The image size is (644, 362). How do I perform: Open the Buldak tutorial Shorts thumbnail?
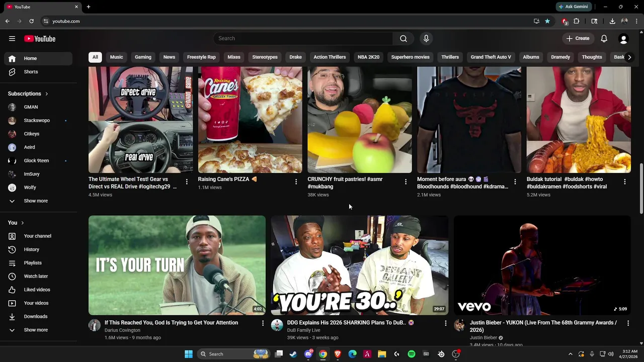point(579,120)
